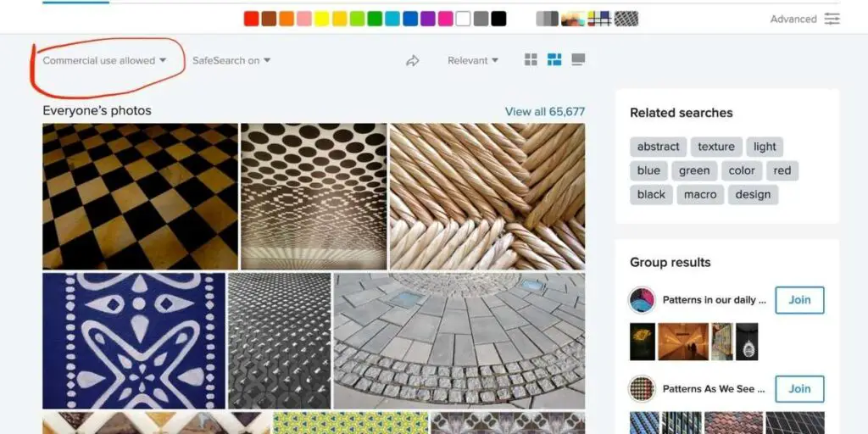
Task: Select the justified layout view icon
Action: [554, 60]
